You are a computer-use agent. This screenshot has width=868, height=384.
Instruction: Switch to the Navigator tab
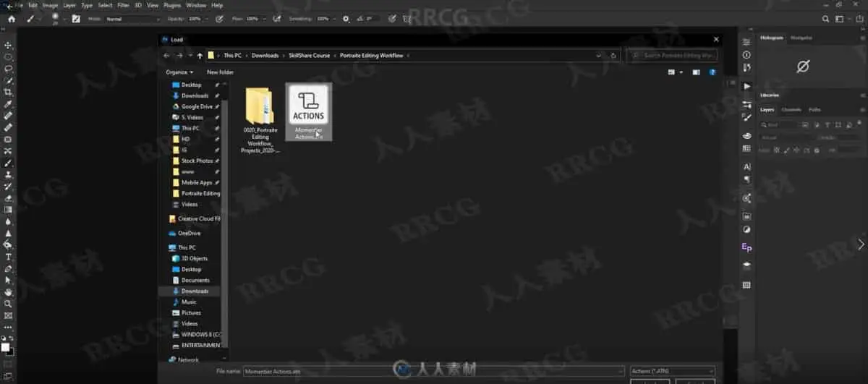pos(801,38)
